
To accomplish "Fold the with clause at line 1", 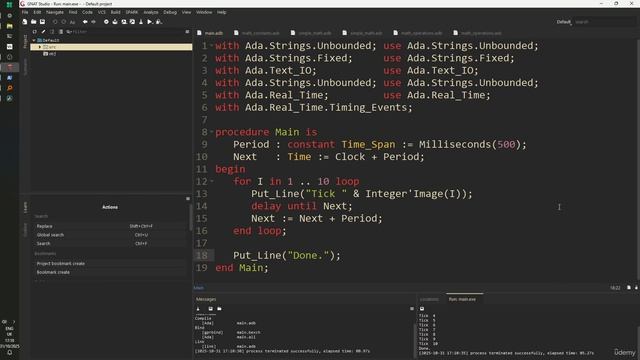I will pyautogui.click(x=212, y=45).
